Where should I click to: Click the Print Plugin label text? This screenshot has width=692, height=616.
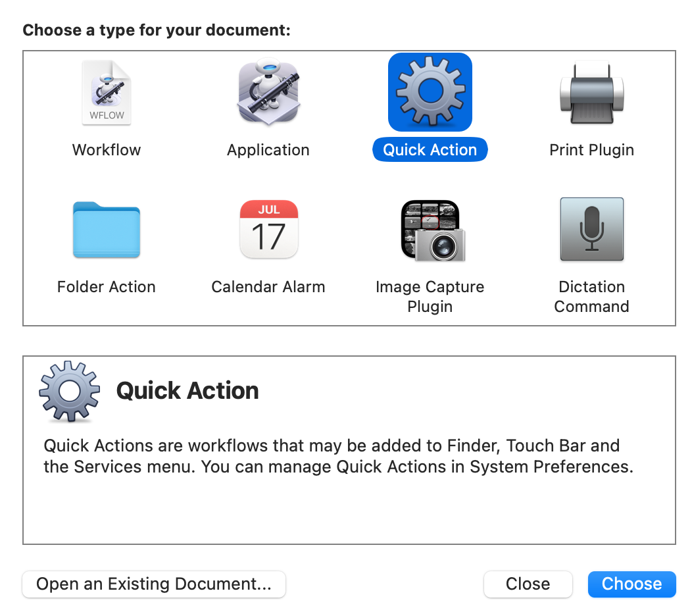tap(591, 149)
